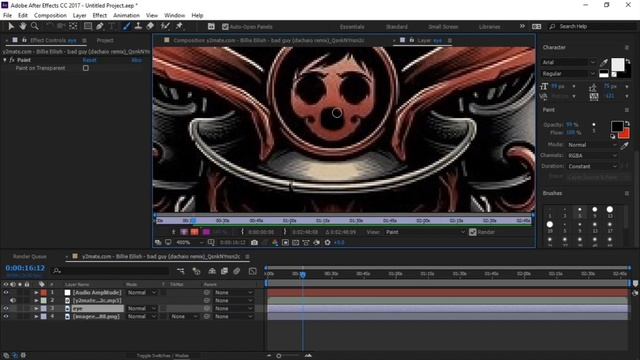This screenshot has width=640, height=360.
Task: Open the show channel color icon
Action: coord(275,242)
